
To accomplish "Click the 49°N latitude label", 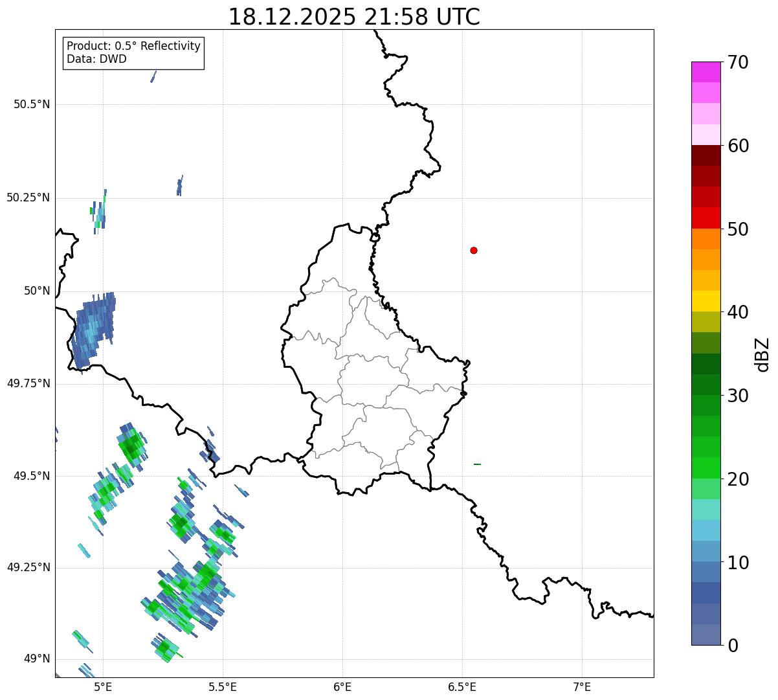I will click(37, 659).
